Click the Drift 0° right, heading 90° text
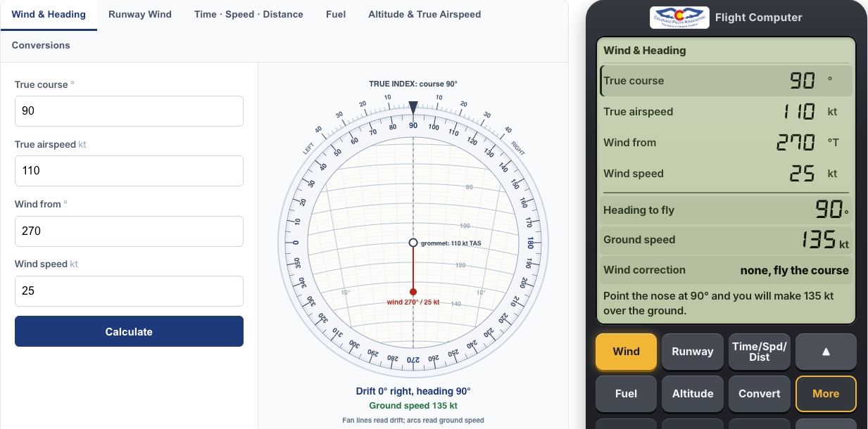The image size is (868, 429). pyautogui.click(x=413, y=392)
